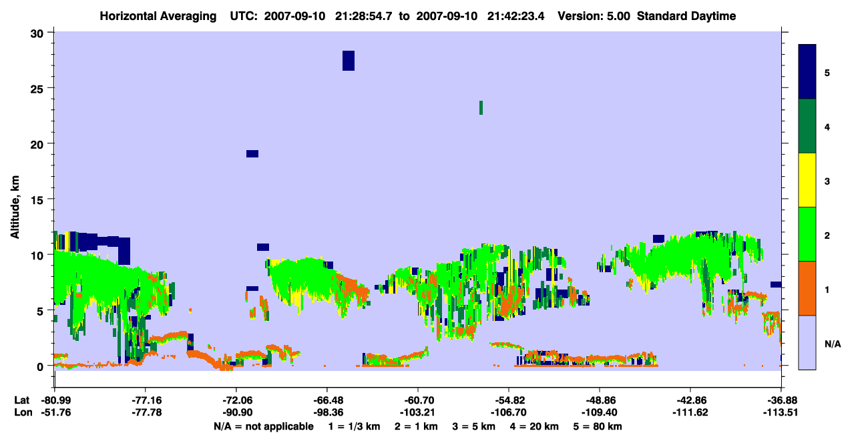Click the "Lon" row label
Image resolution: width=868 pixels, height=445 pixels.
[22, 412]
